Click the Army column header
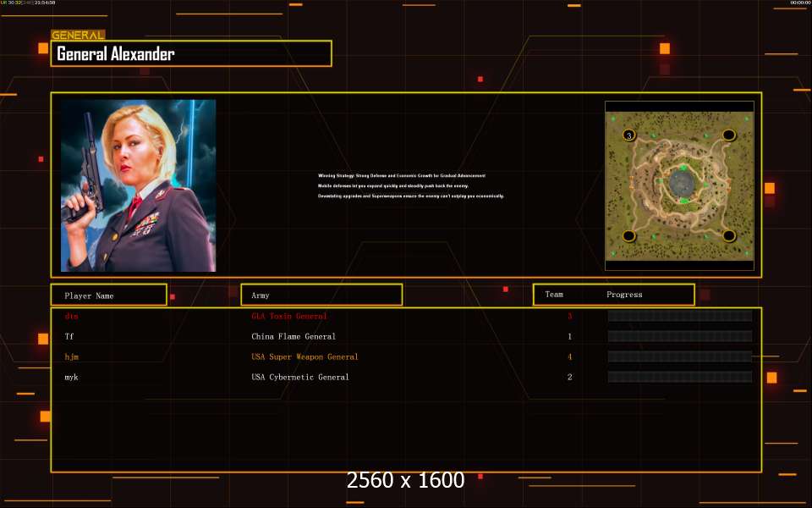 pos(321,295)
